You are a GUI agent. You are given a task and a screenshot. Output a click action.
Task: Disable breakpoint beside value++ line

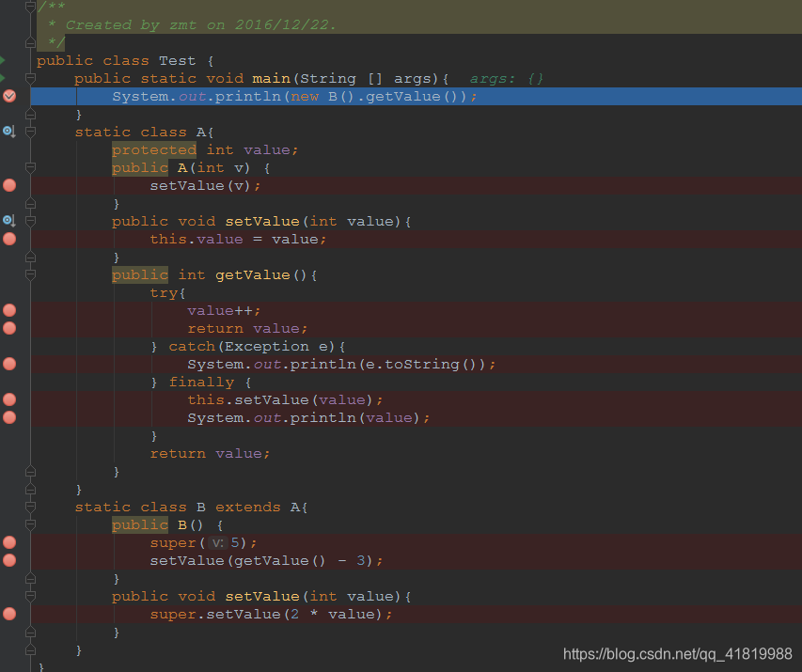(9, 310)
